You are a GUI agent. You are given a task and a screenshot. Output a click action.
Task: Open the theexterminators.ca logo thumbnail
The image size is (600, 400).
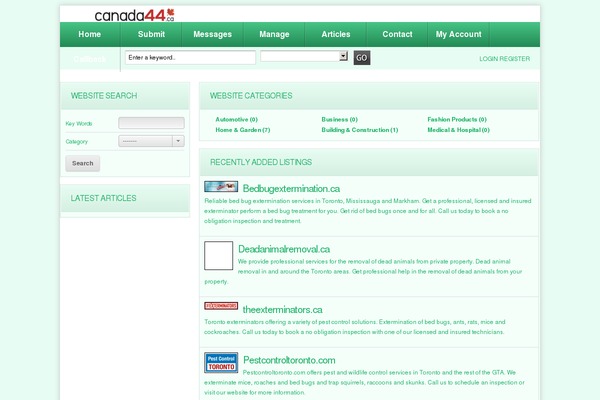coord(221,306)
